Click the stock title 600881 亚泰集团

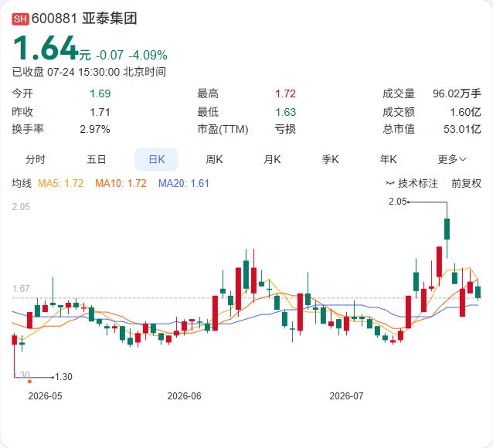tap(84, 19)
